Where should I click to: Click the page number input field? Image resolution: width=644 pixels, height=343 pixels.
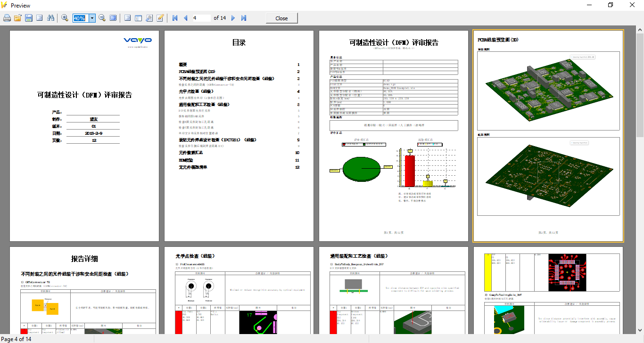(x=201, y=18)
